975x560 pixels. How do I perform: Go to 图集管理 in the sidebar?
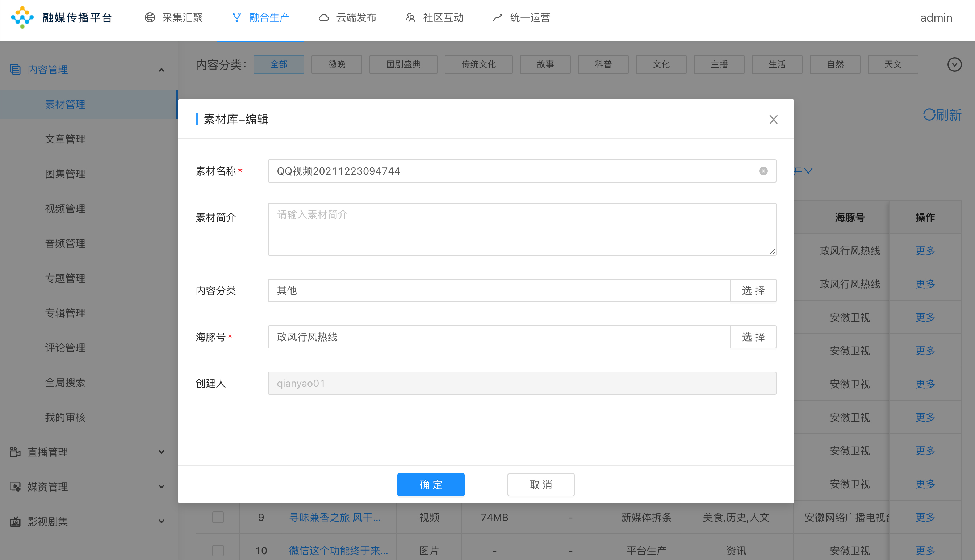pos(65,174)
